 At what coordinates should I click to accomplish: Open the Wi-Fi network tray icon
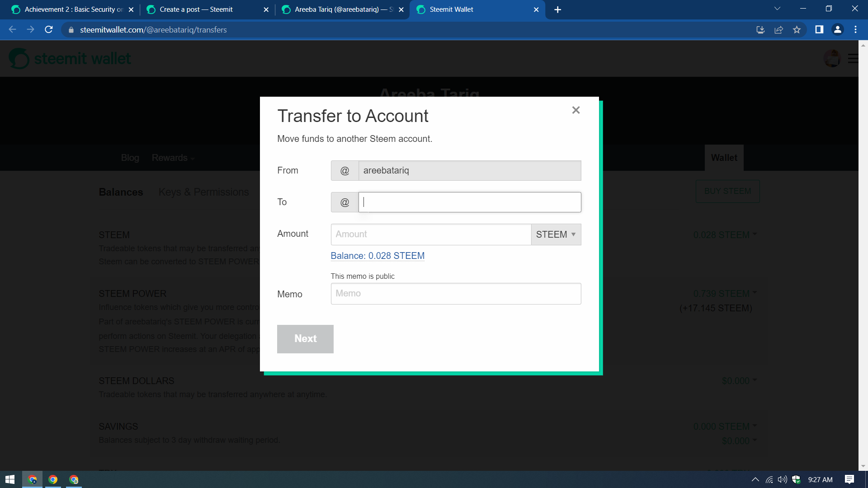(x=769, y=479)
